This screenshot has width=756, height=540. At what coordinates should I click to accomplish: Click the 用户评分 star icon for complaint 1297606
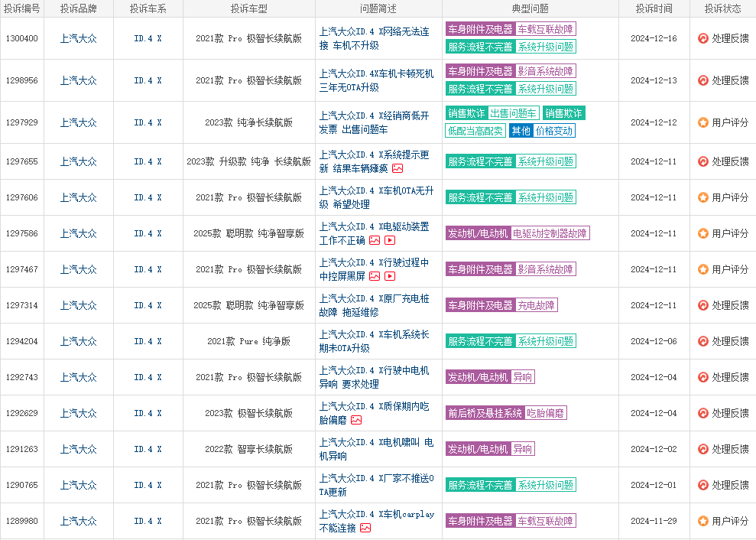pyautogui.click(x=703, y=197)
